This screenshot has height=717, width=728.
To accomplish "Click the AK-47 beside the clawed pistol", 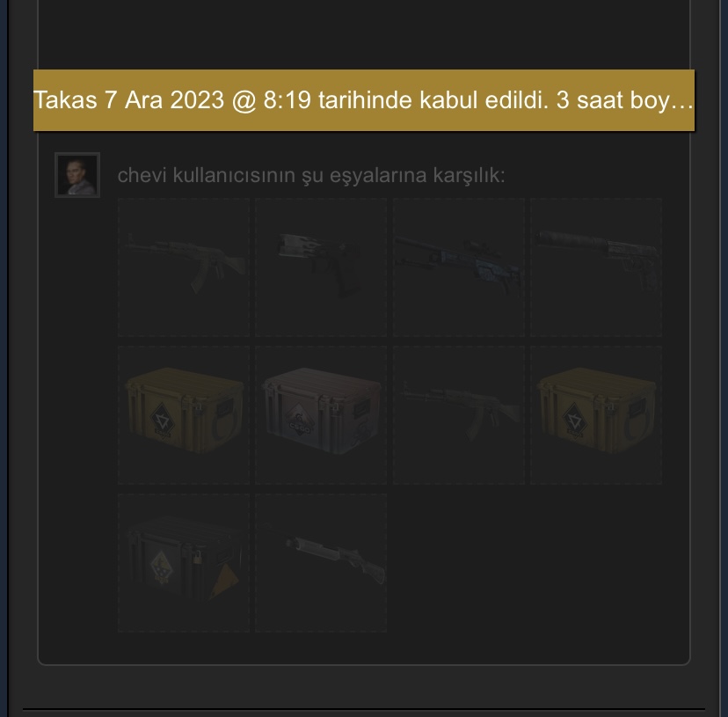I will click(x=184, y=267).
